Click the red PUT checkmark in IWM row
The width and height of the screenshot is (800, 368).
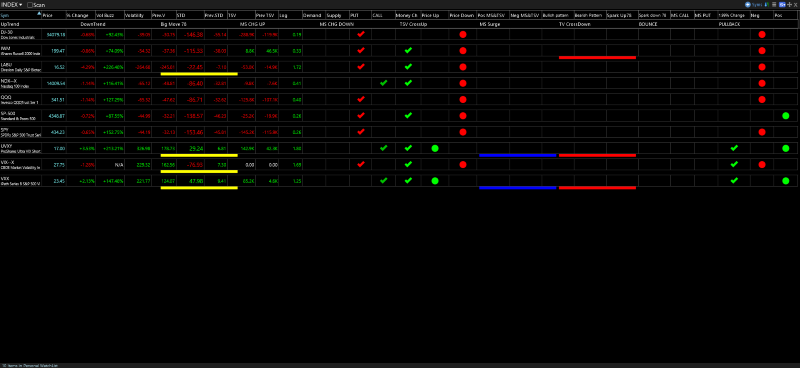361,51
